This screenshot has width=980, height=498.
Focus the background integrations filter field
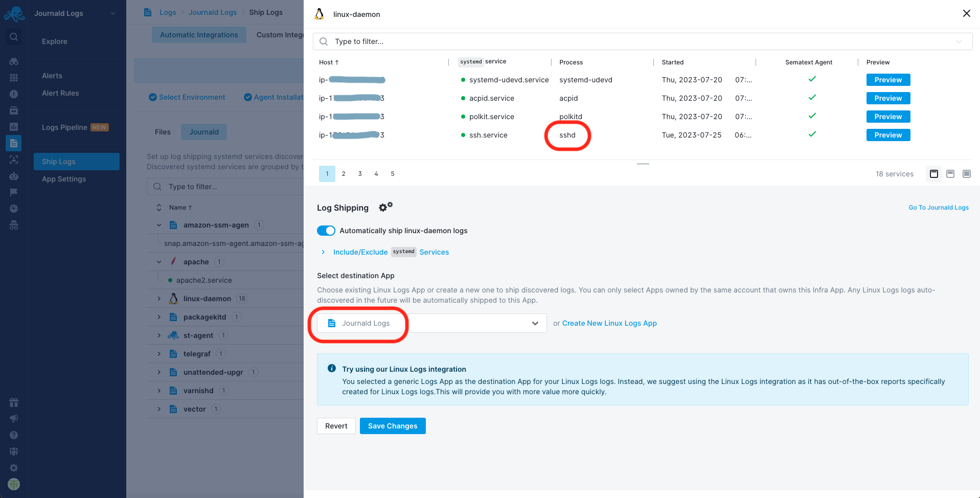pos(225,187)
